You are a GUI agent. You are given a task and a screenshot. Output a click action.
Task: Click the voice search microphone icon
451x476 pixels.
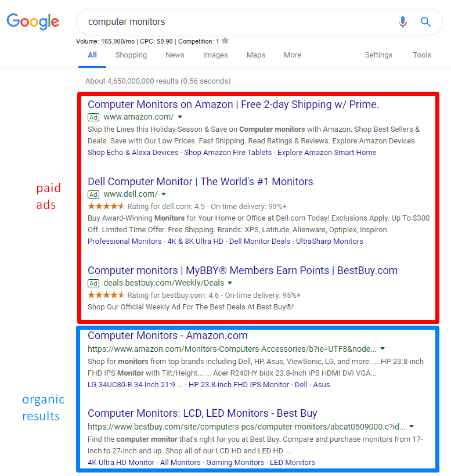(403, 22)
